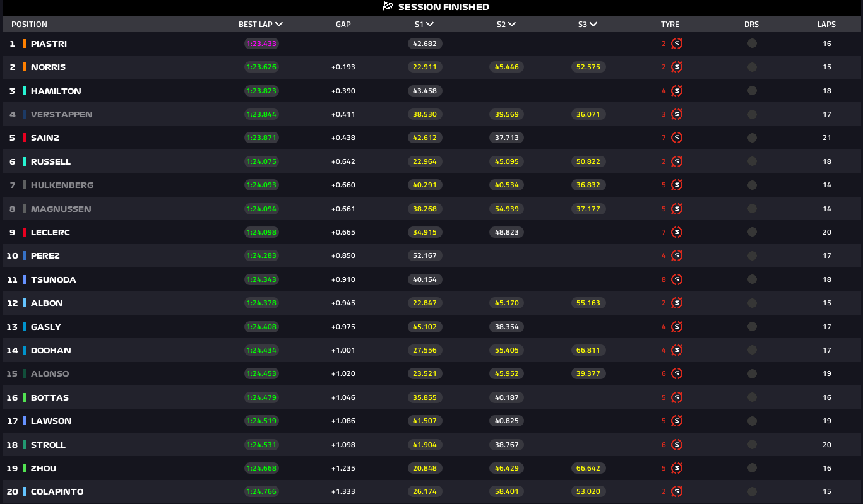Click the SESSION FINISHED status label
The height and width of the screenshot is (504, 863).
[x=444, y=7]
